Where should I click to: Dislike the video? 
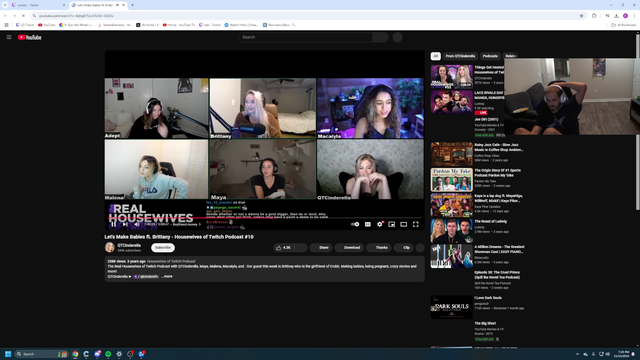[x=301, y=247]
